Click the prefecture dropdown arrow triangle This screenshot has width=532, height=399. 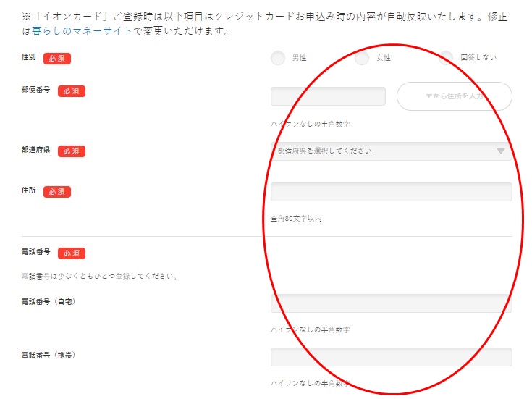500,151
